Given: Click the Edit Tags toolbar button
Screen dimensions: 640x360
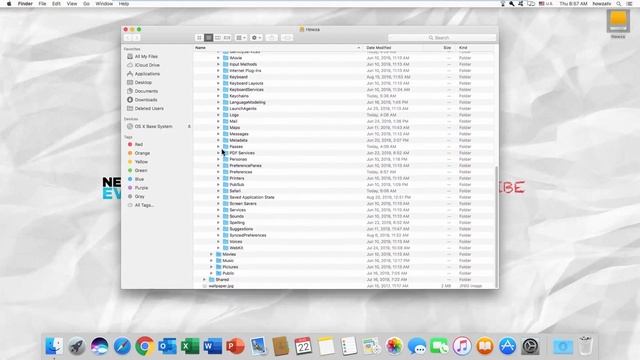Looking at the screenshot, I should coord(287,38).
